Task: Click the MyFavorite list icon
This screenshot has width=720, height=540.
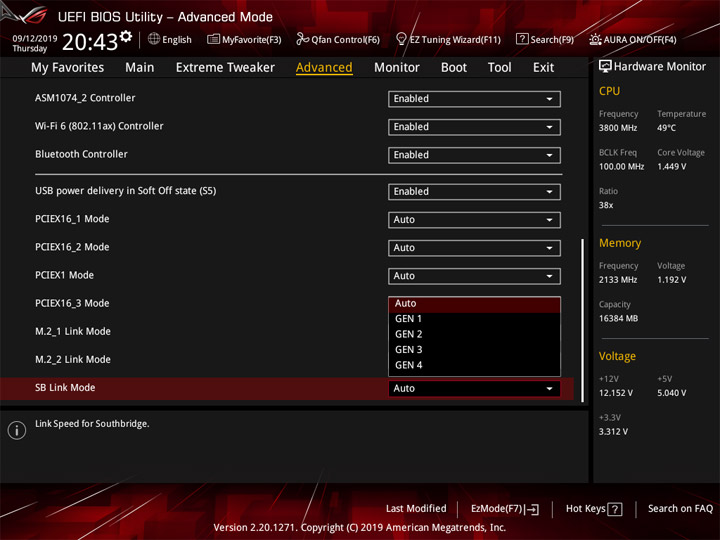Action: tap(213, 39)
